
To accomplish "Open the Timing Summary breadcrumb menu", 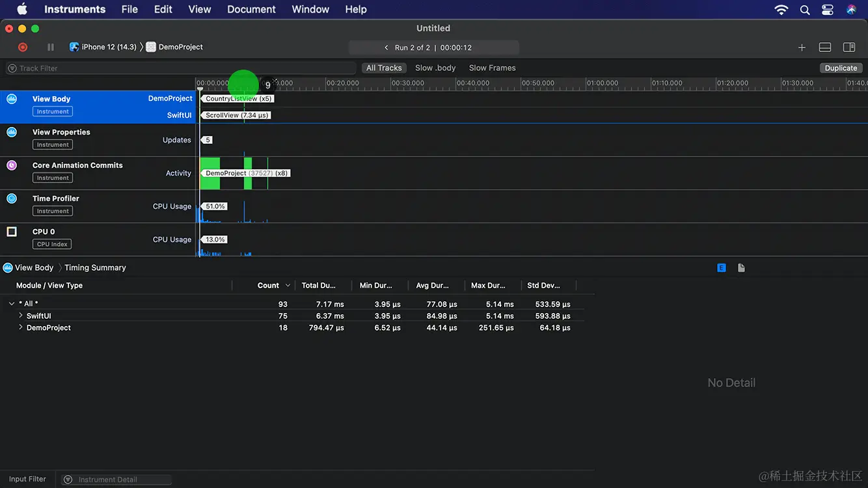I will (x=95, y=267).
